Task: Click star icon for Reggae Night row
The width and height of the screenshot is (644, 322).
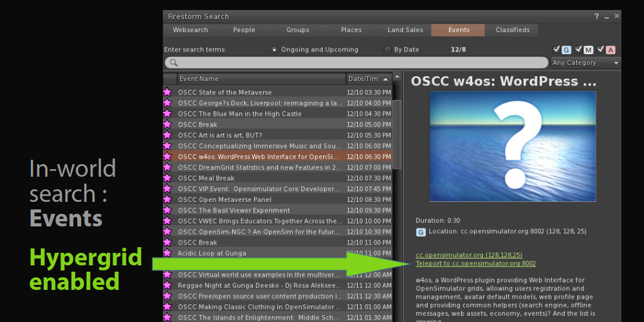Action: click(x=167, y=285)
